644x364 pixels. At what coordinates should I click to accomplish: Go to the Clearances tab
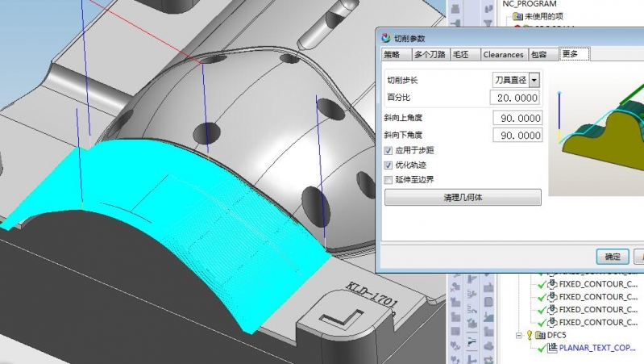click(504, 54)
